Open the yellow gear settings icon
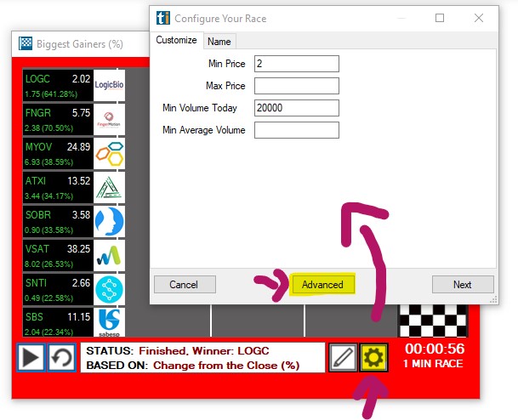Screen dimensions: 518x420 click(x=373, y=358)
